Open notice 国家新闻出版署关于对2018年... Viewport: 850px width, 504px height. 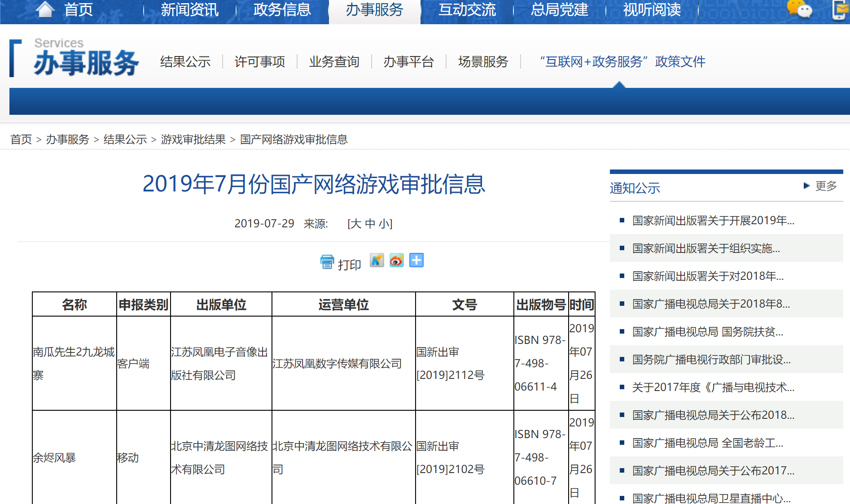coord(708,276)
